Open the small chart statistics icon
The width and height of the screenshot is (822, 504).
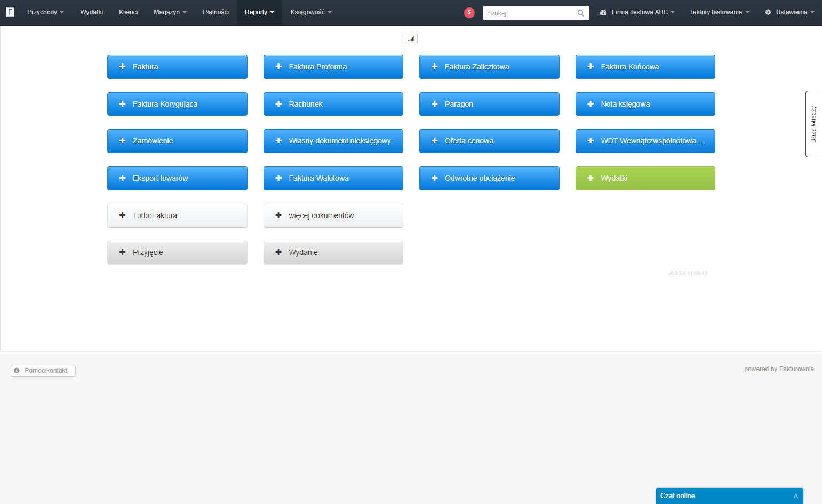click(411, 38)
